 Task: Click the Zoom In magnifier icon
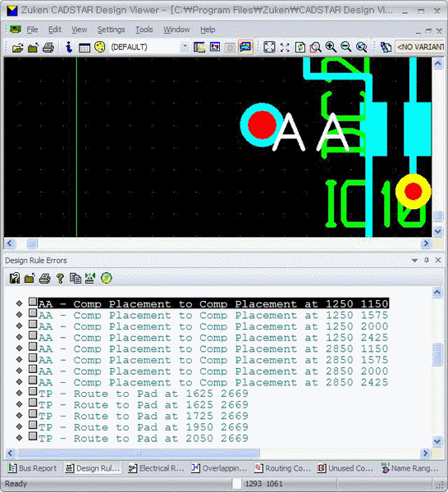(331, 48)
